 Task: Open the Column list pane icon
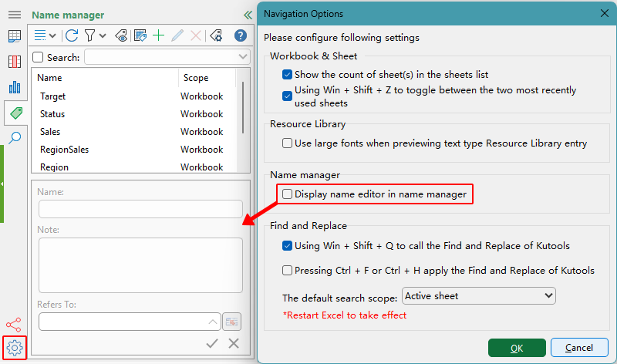pyautogui.click(x=15, y=62)
